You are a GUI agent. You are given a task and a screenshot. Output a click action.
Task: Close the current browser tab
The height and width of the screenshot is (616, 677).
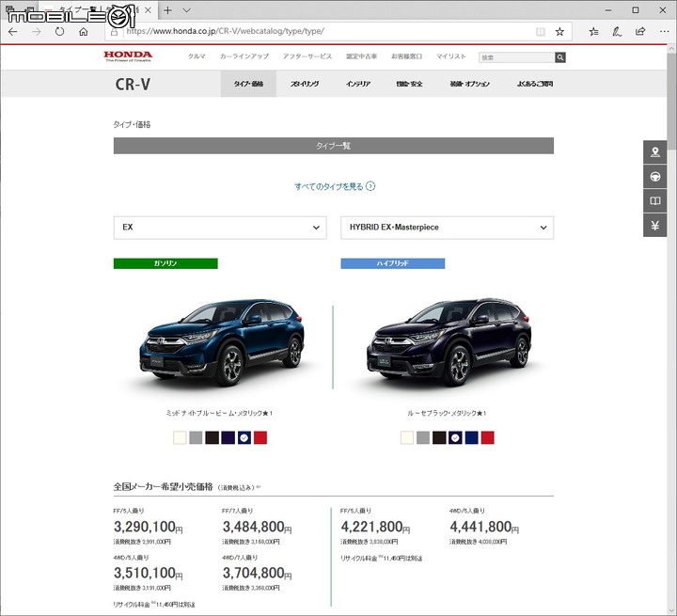coord(148,10)
